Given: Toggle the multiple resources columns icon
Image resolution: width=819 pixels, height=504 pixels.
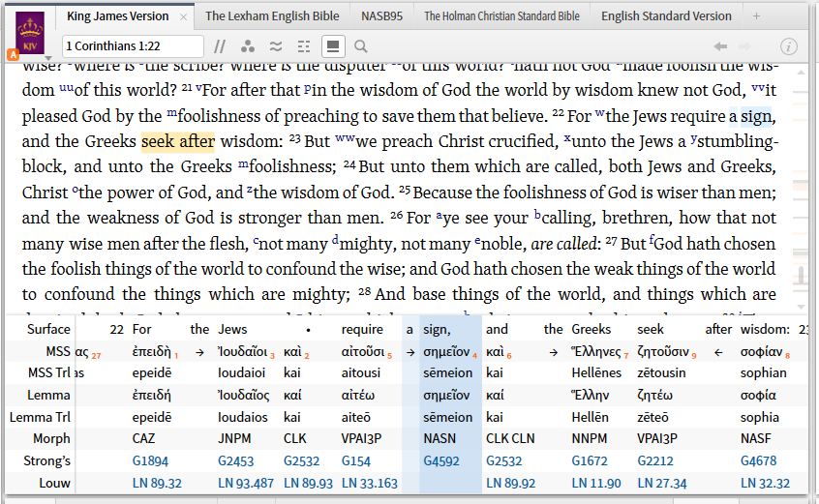Looking at the screenshot, I should click(x=303, y=46).
